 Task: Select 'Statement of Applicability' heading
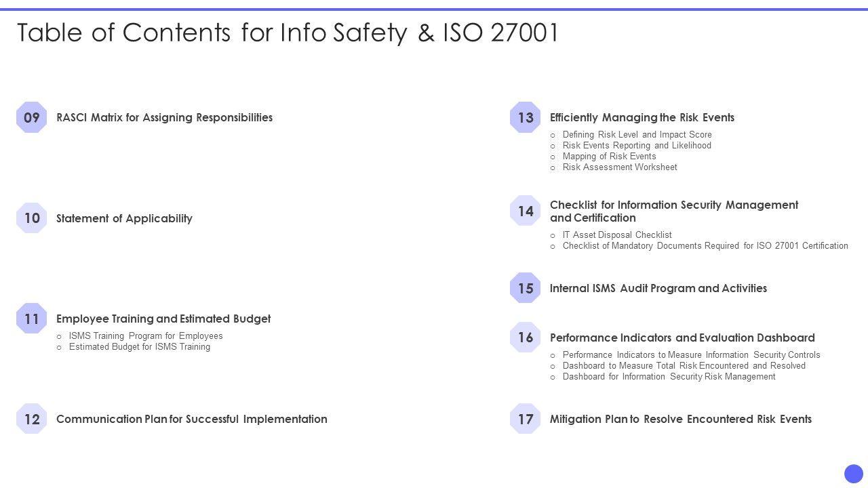point(124,218)
